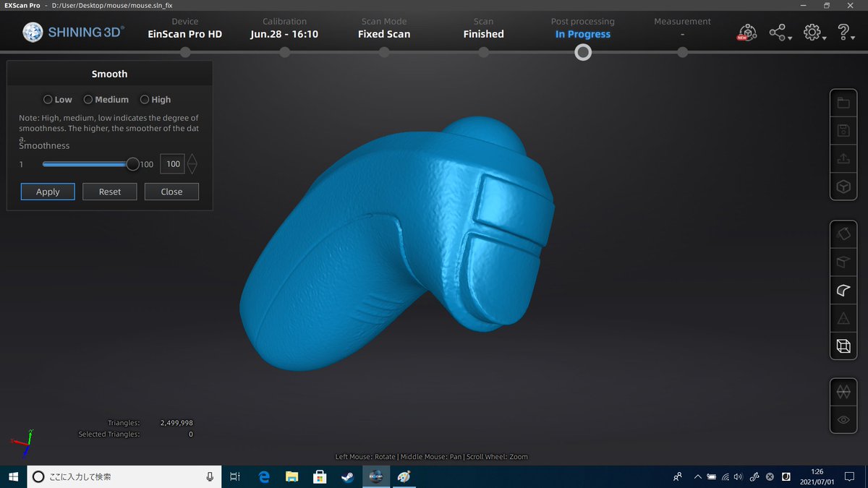Click the save data icon in right toolbar

[x=843, y=131]
